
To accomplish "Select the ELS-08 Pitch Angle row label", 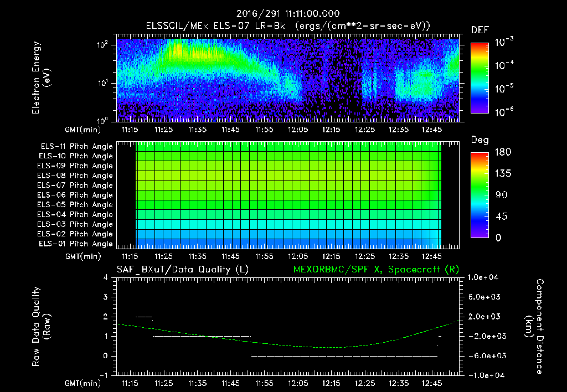I will (75, 176).
